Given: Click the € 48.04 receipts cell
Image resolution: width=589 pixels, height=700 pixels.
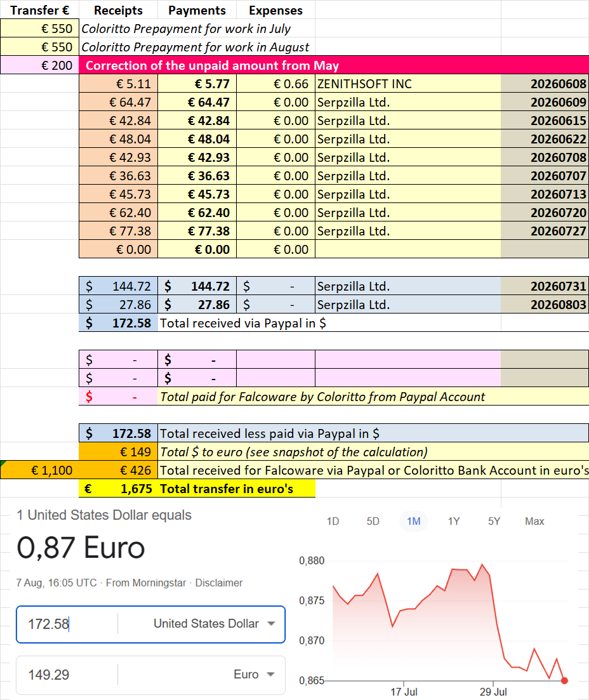Looking at the screenshot, I should click(x=118, y=139).
